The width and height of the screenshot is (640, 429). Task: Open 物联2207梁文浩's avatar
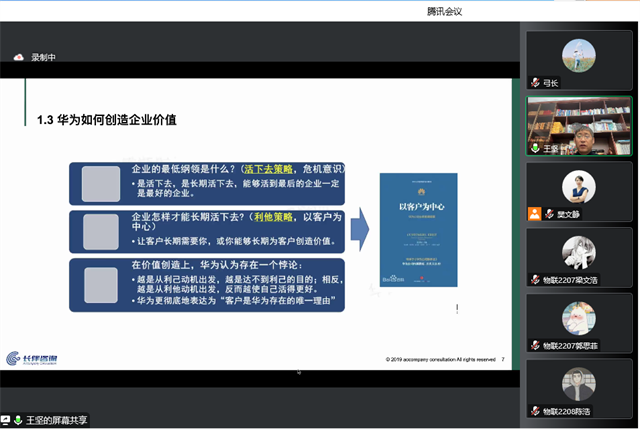click(578, 253)
